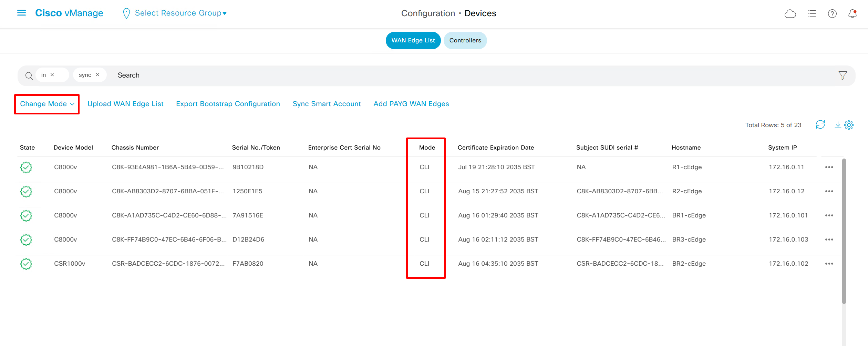The image size is (868, 346).
Task: Click the table's vertical scrollbar
Action: pyautogui.click(x=844, y=231)
